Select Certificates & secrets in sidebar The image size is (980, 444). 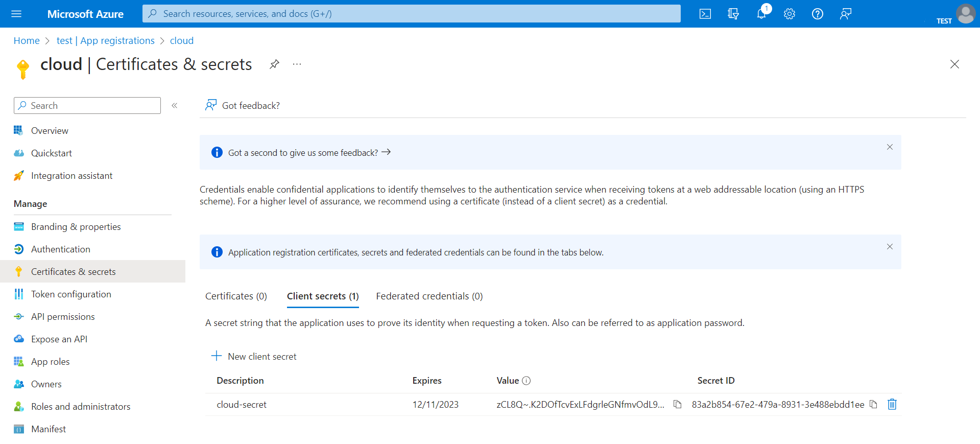92,271
